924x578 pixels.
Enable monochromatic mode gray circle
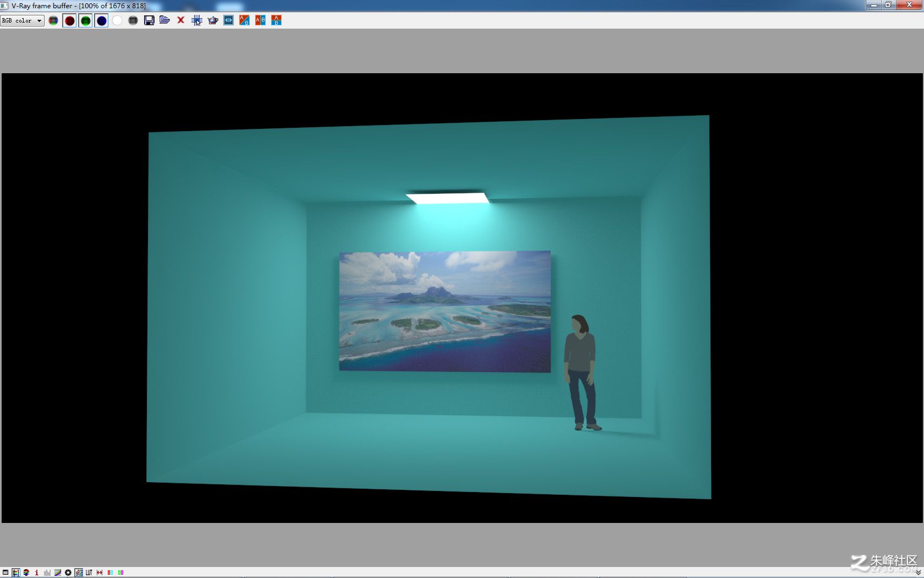[133, 20]
